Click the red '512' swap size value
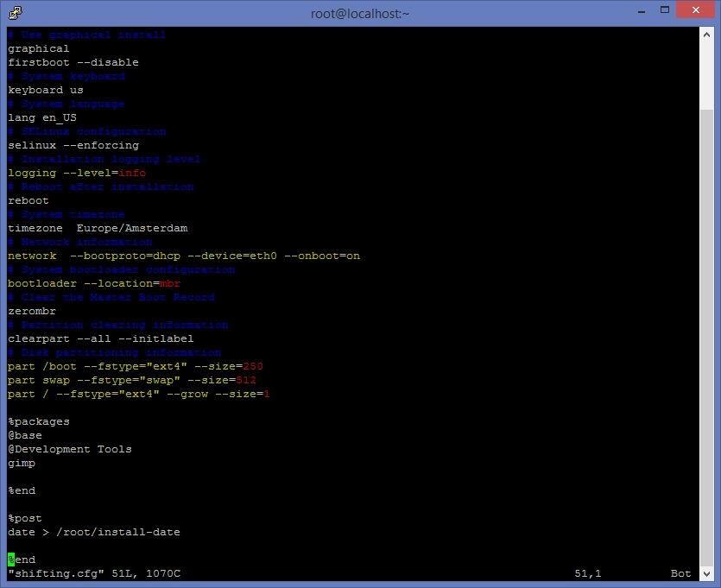721x588 pixels. 246,380
